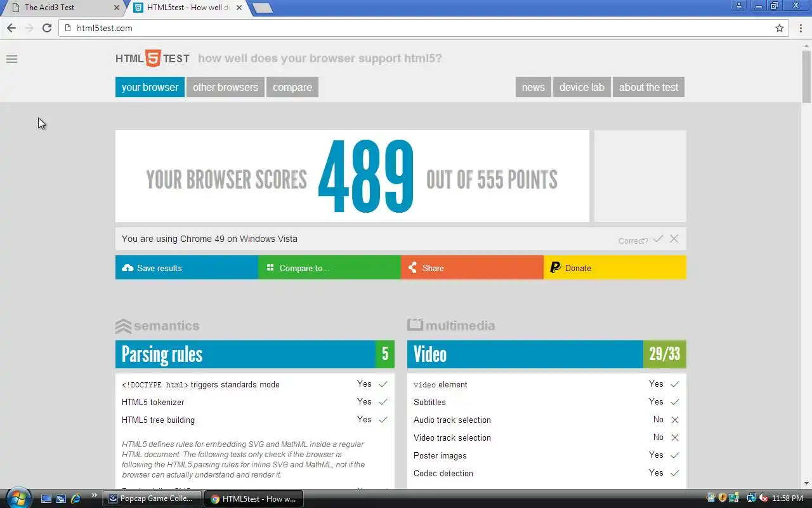
Task: Click the Share button
Action: 472,268
